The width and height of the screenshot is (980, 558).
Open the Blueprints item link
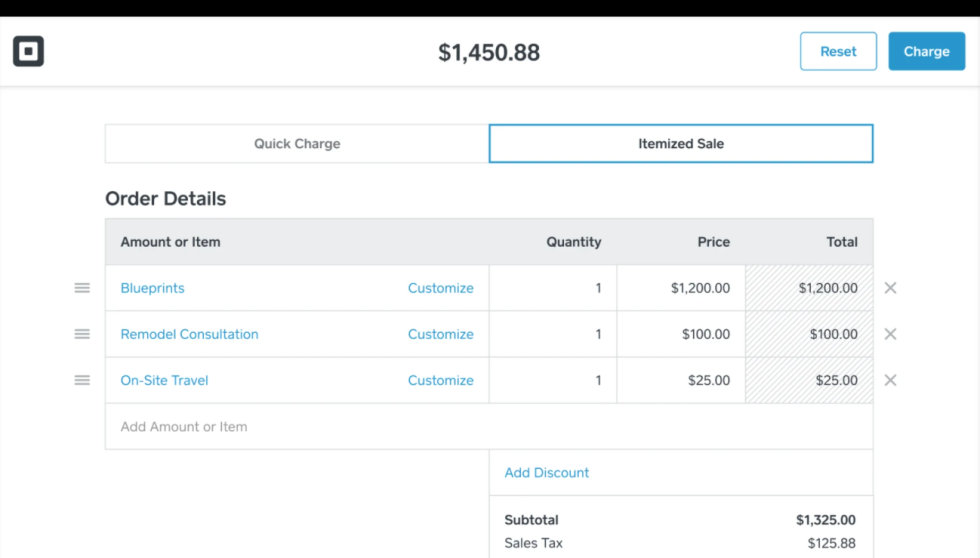point(152,288)
